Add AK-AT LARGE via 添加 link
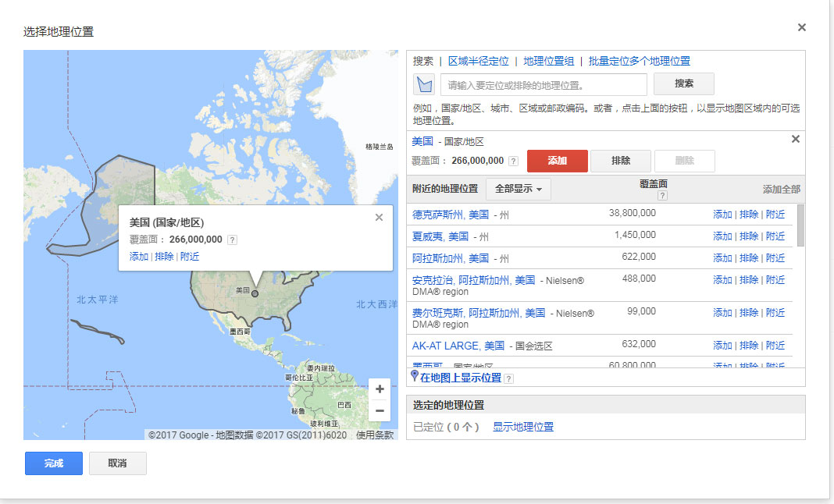 722,346
